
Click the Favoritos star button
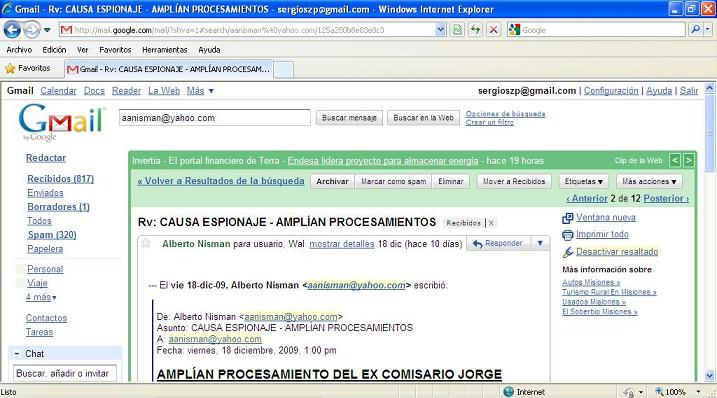tap(27, 69)
